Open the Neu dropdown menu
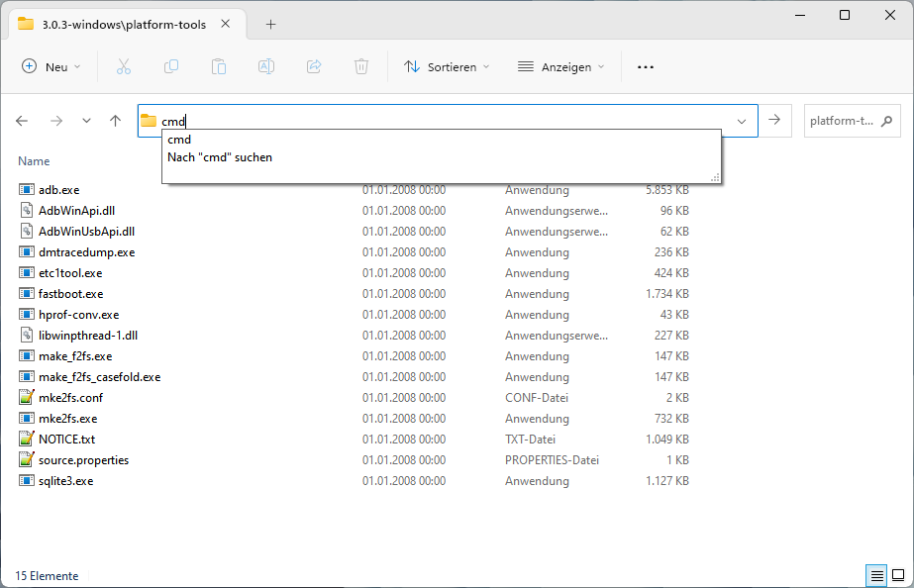 tap(52, 66)
